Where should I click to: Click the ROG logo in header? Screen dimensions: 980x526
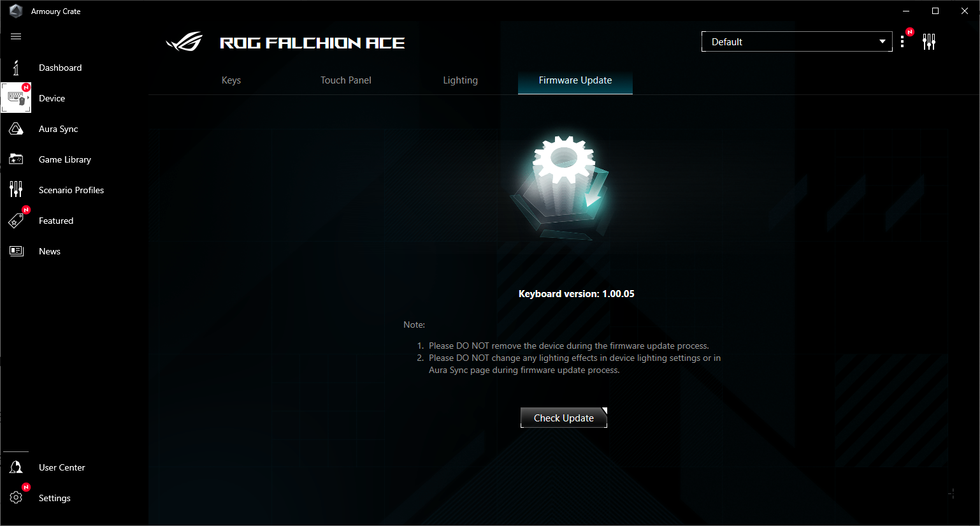coord(184,42)
